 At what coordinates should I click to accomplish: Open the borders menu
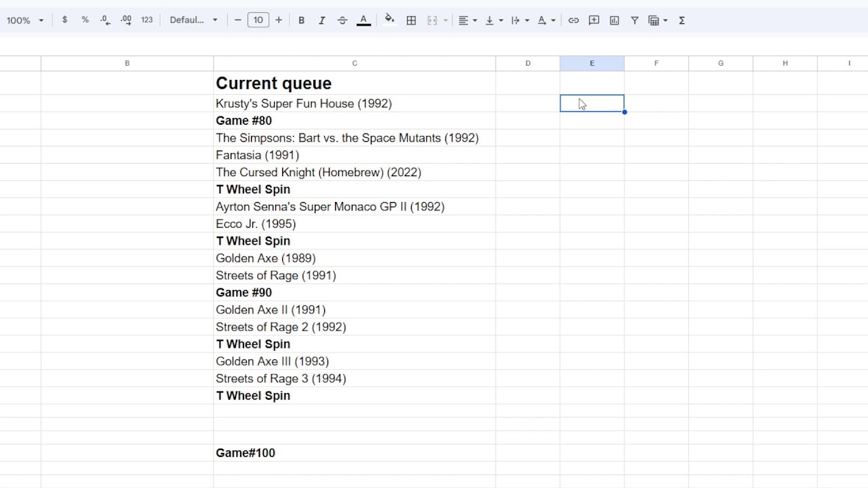pos(411,20)
